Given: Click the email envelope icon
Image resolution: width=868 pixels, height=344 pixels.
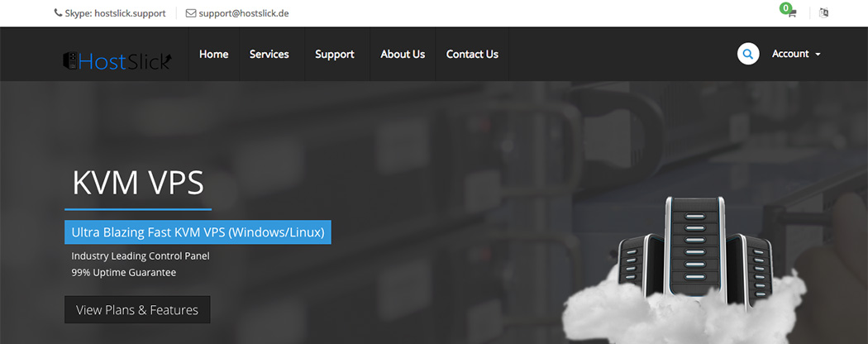Looking at the screenshot, I should click(190, 13).
